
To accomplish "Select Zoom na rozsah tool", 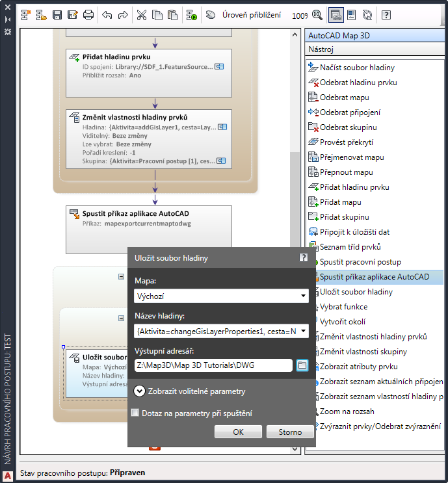I will tap(345, 411).
